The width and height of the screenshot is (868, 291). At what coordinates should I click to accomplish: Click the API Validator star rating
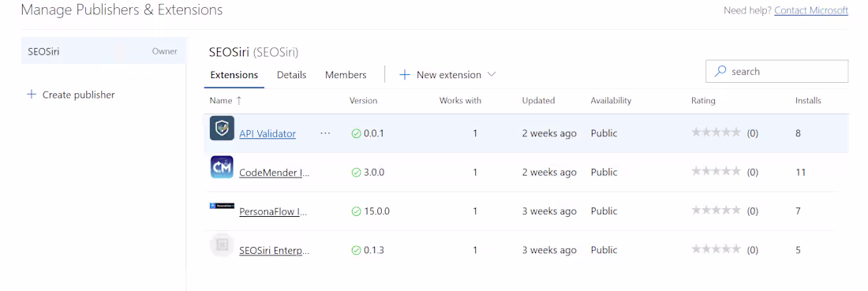click(716, 132)
